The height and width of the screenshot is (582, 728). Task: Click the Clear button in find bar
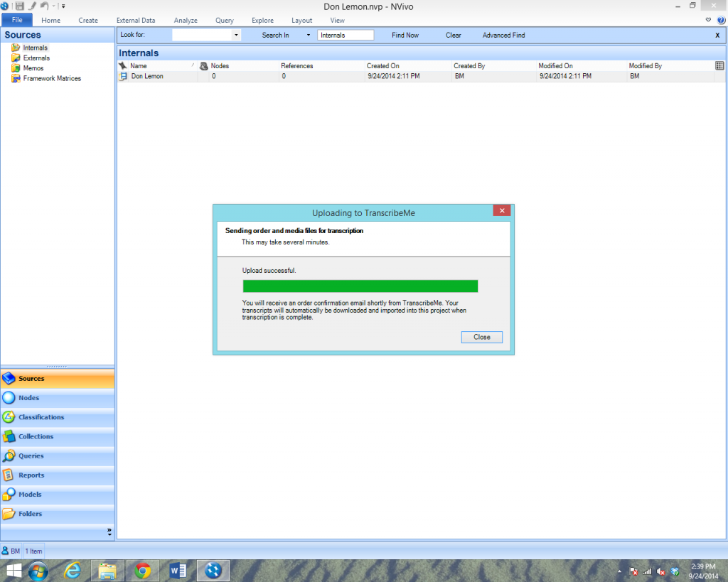click(453, 36)
